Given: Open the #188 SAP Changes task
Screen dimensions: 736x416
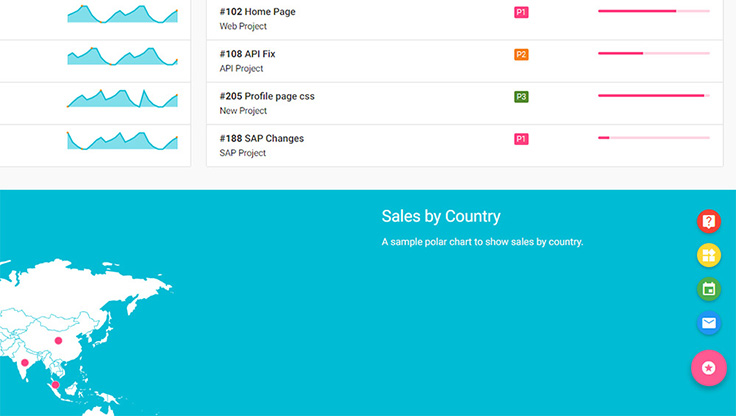Looking at the screenshot, I should tap(261, 138).
